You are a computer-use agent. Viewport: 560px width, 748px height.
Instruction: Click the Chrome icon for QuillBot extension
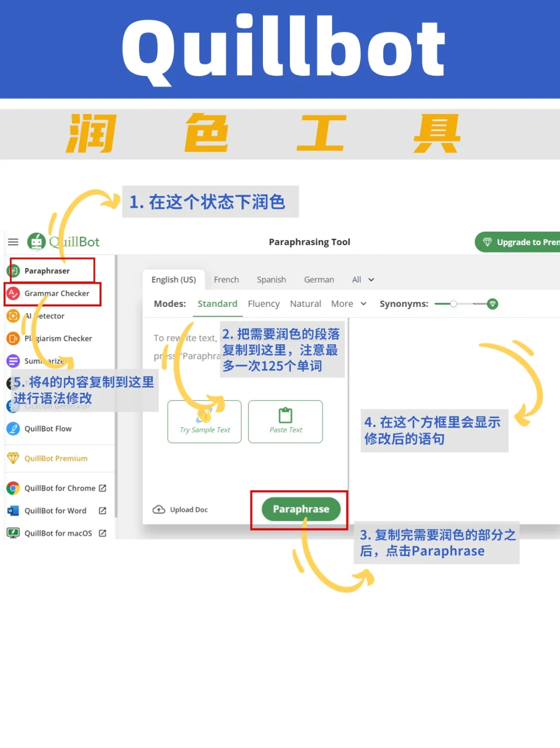click(13, 488)
